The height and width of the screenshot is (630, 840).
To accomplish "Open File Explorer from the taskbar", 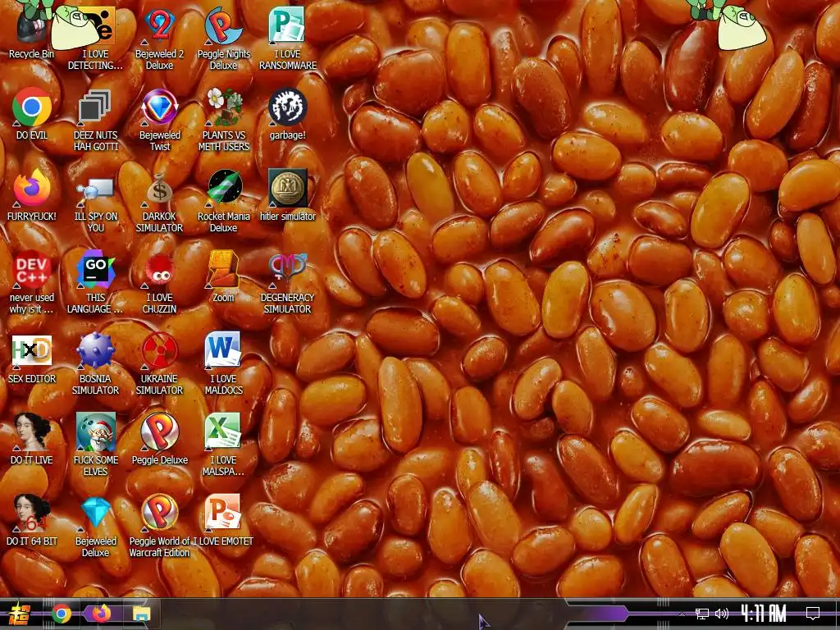I will pyautogui.click(x=141, y=614).
